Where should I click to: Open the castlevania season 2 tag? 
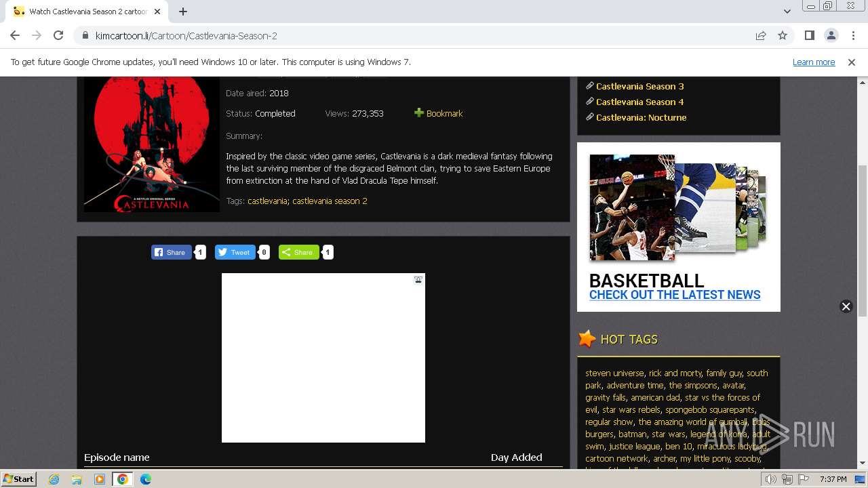(x=330, y=201)
